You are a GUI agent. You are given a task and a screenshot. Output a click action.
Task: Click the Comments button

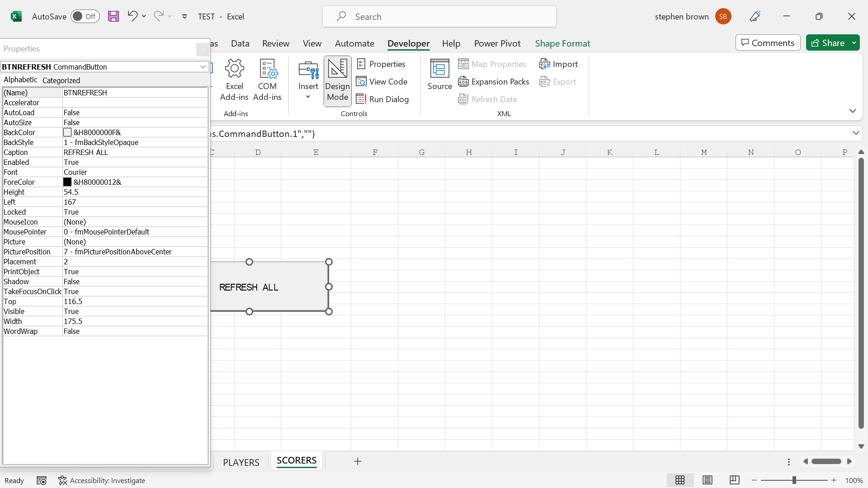768,43
